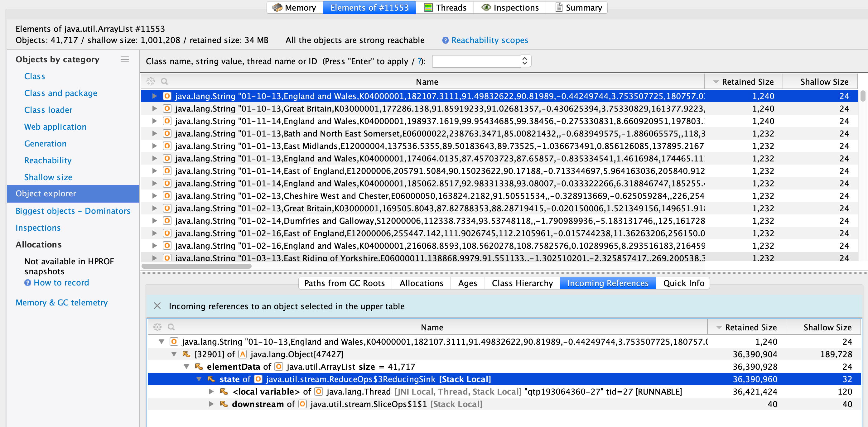
Task: Click the Reachability scopes help icon
Action: [445, 41]
